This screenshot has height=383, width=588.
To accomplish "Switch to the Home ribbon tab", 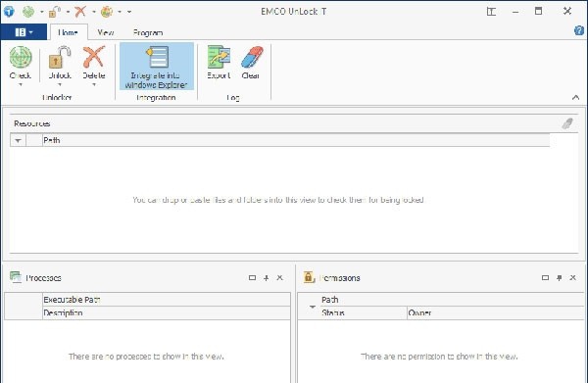I will tap(69, 32).
